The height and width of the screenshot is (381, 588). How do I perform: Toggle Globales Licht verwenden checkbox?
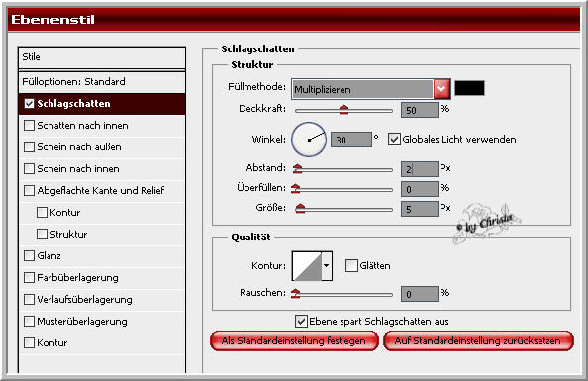[x=394, y=140]
